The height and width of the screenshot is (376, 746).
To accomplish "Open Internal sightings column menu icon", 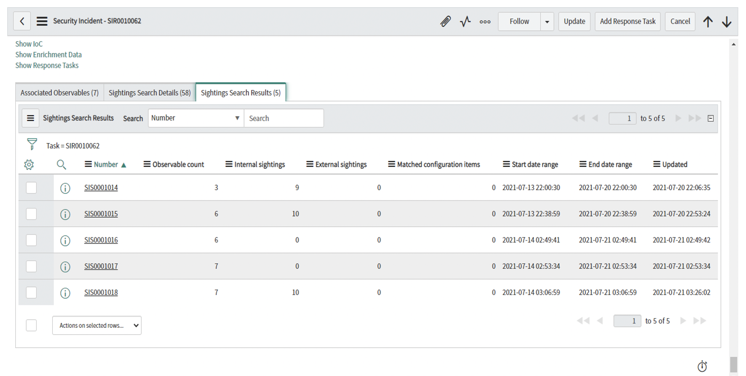I will [x=229, y=164].
